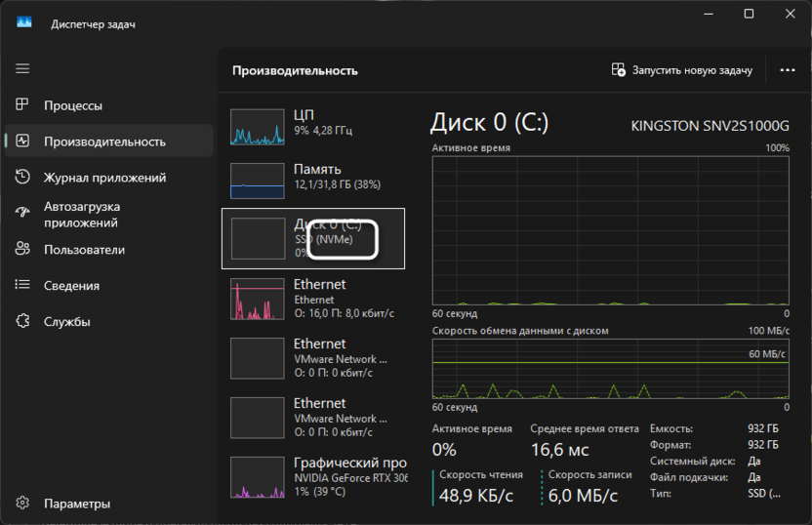Click the Активное время disk graph
Screen dimensions: 812x525
[x=611, y=230]
